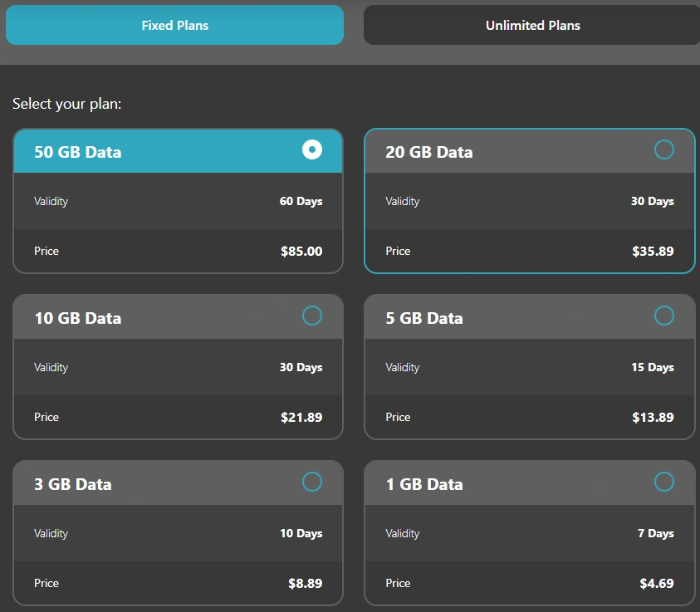Click the $4.69 price on 1 GB plan
This screenshot has height=612, width=700.
tap(656, 583)
